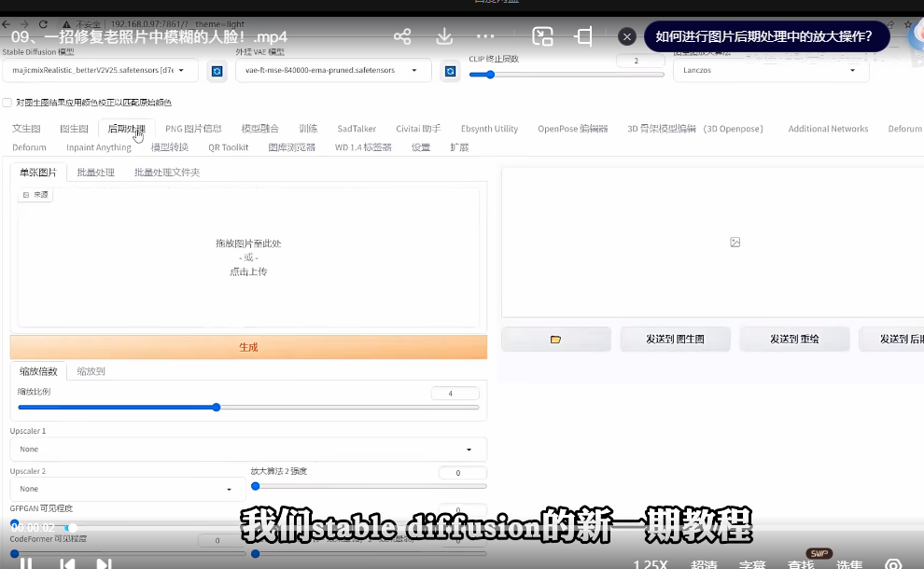Dismiss the AI question bubble with X
924x569 pixels.
(x=627, y=37)
